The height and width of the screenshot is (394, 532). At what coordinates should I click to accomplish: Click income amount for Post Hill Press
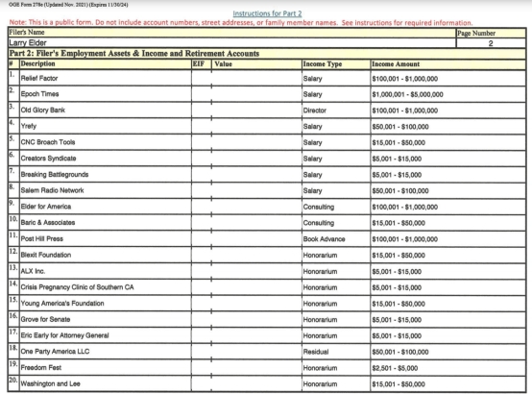pyautogui.click(x=448, y=238)
